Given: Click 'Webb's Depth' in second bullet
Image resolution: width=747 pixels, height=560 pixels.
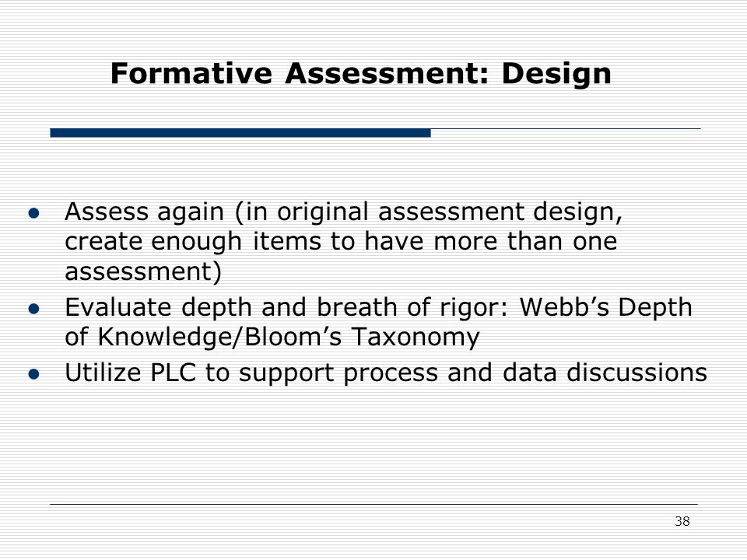Looking at the screenshot, I should pyautogui.click(x=605, y=307).
